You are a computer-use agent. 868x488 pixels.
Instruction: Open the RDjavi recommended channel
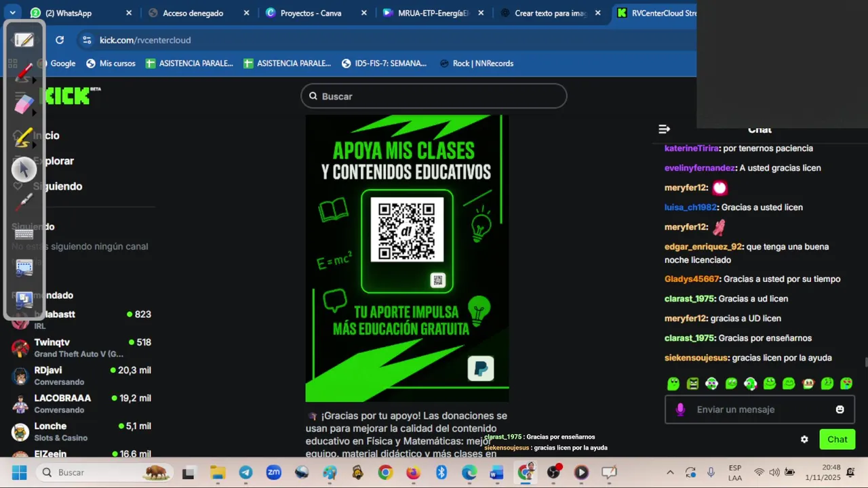point(81,375)
